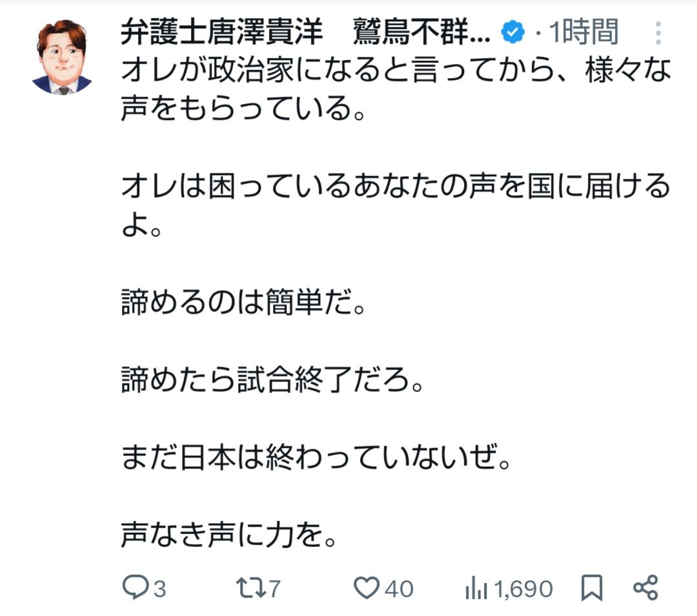Click the retweet count number 7
The image size is (697, 616).
pos(274,589)
